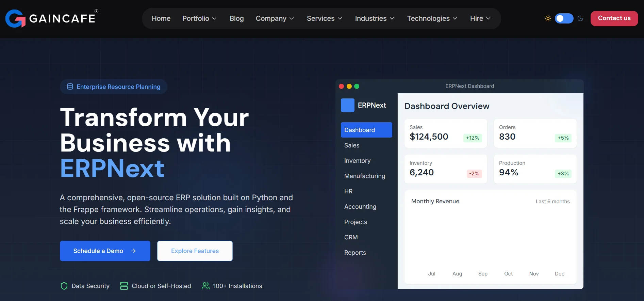Select Reports in the ERPNext sidebar
The image size is (644, 301).
tap(366, 253)
